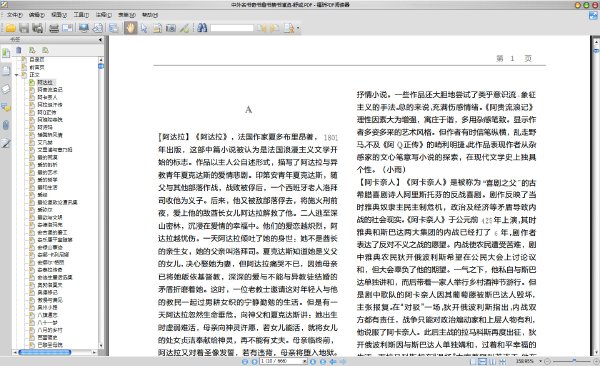600x366 pixels.
Task: Select the 阿Q正传 bookmark entry
Action: tap(47, 112)
